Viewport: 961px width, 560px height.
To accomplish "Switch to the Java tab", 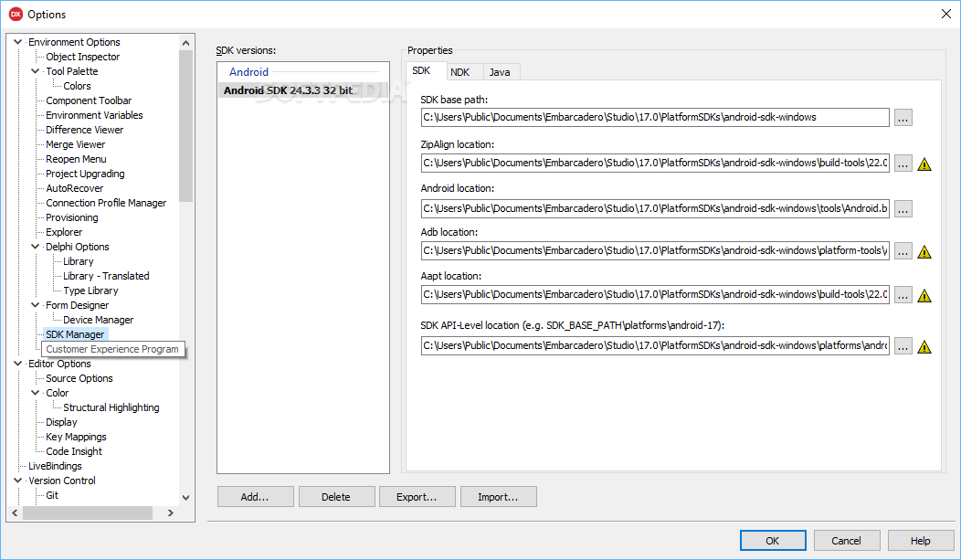I will pos(500,72).
